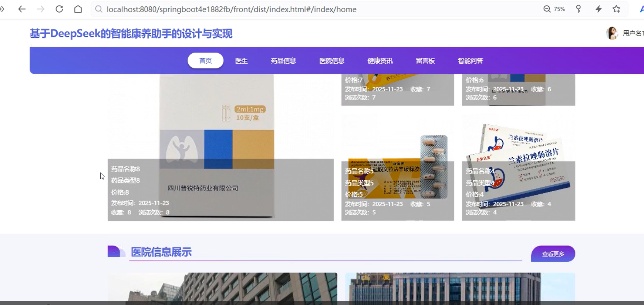Open the right hospital building photo
This screenshot has width=644, height=305.
tap(460, 287)
